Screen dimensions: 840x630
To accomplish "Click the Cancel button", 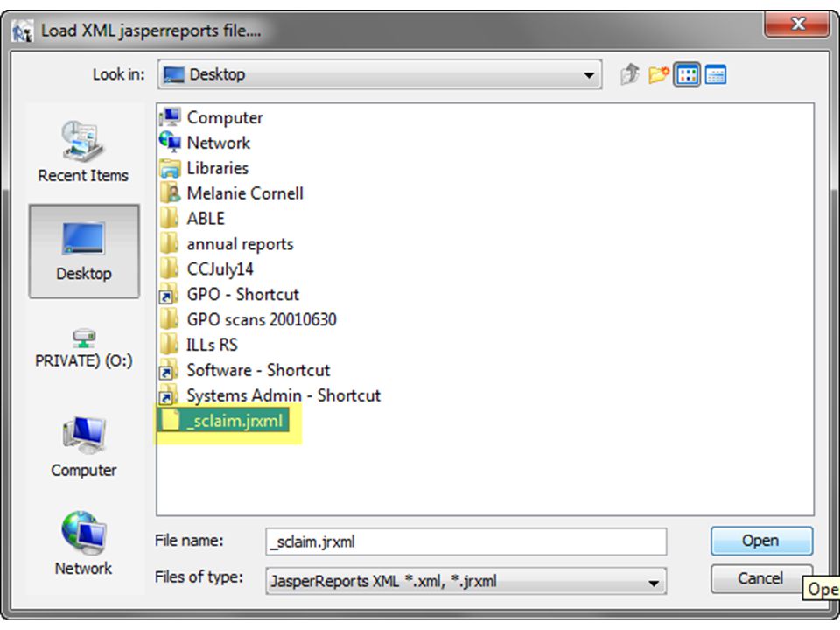I will point(760,578).
